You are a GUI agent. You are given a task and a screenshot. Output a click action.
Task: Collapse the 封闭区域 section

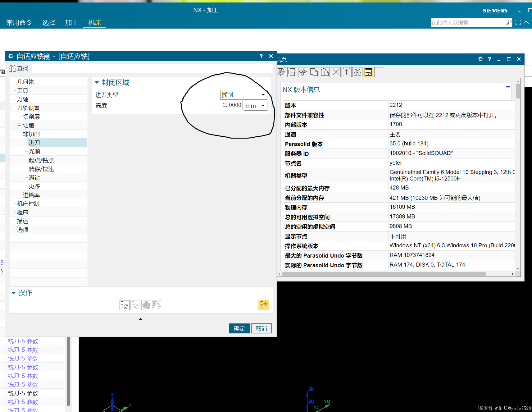[97, 82]
